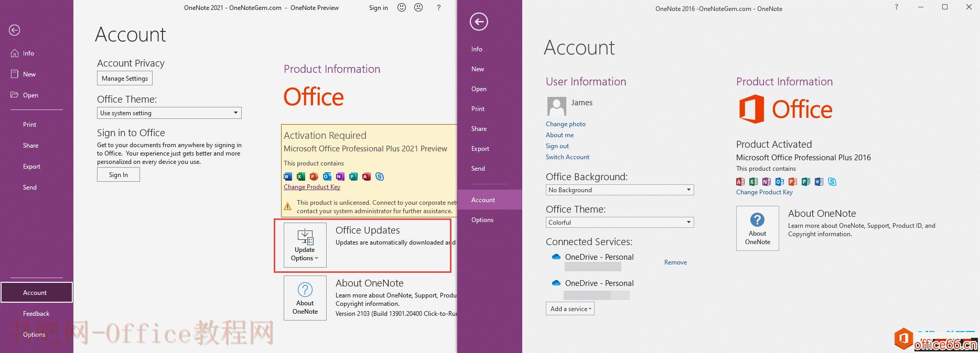
Task: Click the About me link
Action: pos(559,135)
